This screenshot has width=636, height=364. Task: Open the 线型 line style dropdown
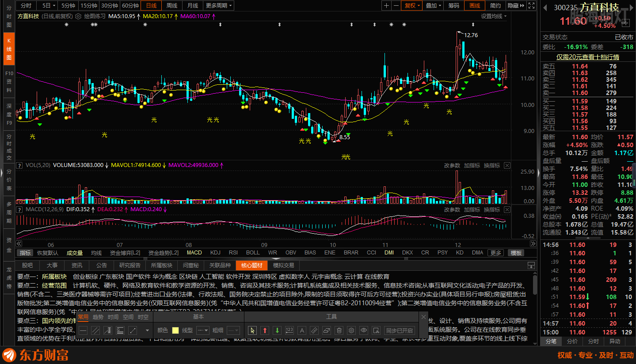203,330
